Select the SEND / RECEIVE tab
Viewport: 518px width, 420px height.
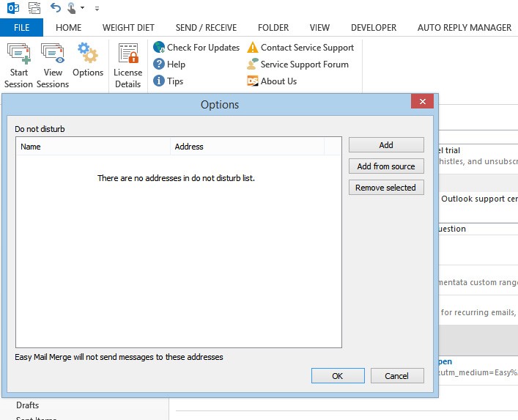point(206,28)
